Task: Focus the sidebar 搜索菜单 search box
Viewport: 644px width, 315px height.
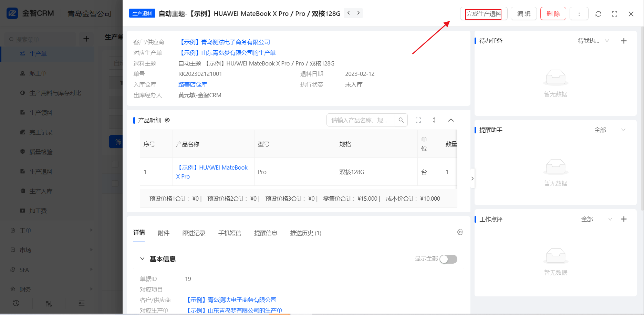Action: [x=41, y=39]
